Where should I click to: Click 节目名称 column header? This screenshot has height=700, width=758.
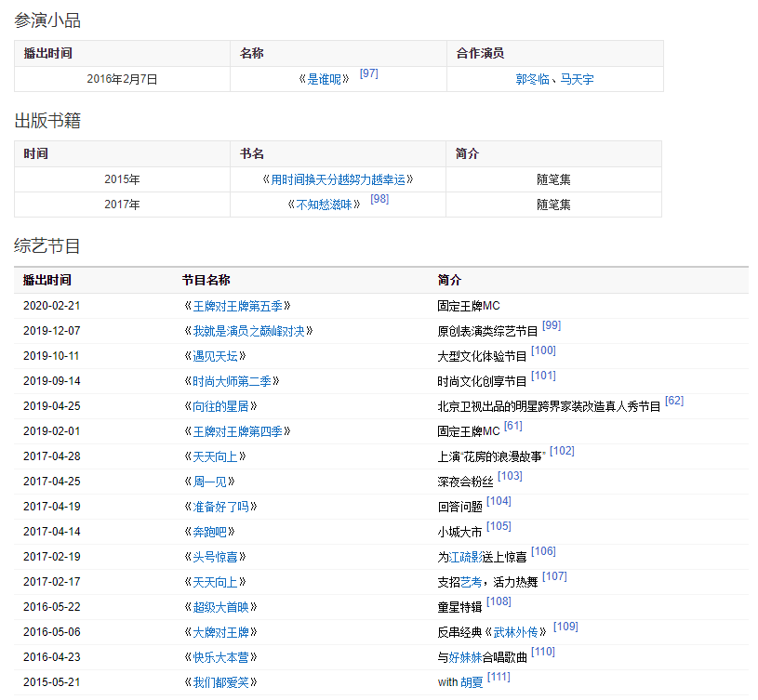click(x=206, y=280)
